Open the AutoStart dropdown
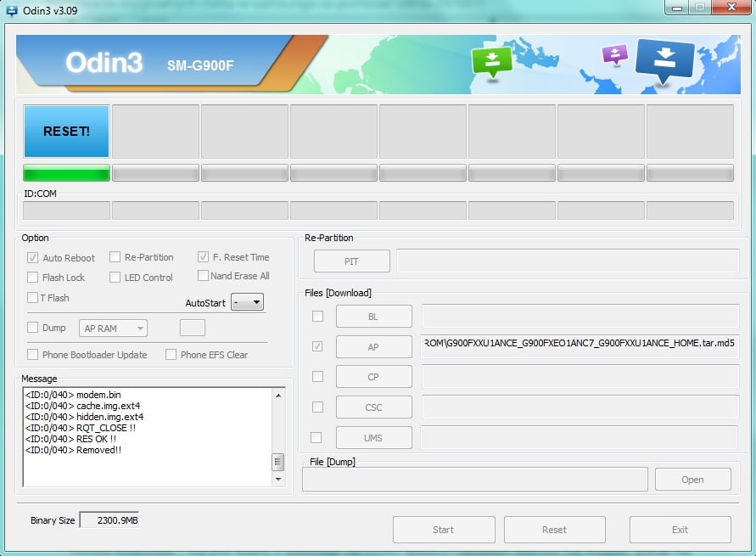The height and width of the screenshot is (556, 756). (x=248, y=302)
